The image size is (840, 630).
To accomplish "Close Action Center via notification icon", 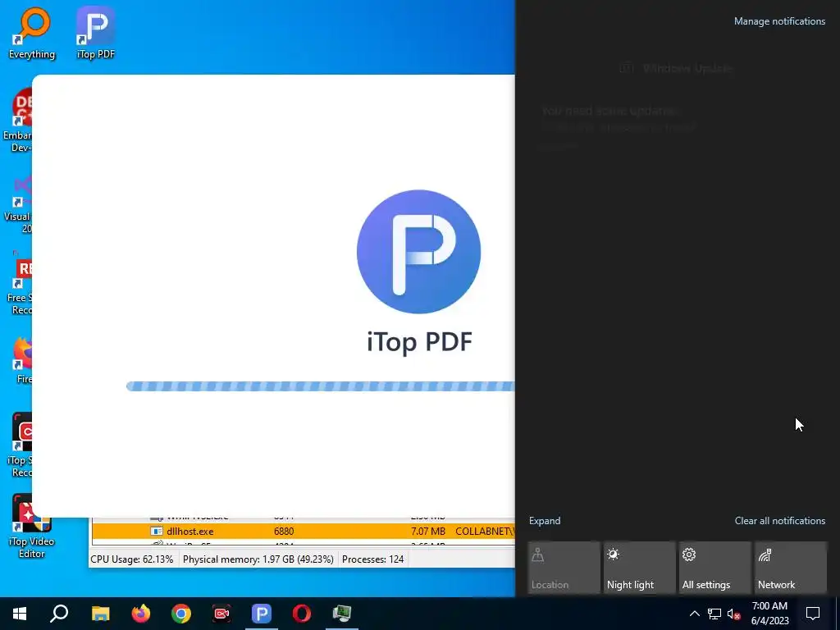I will tap(813, 614).
